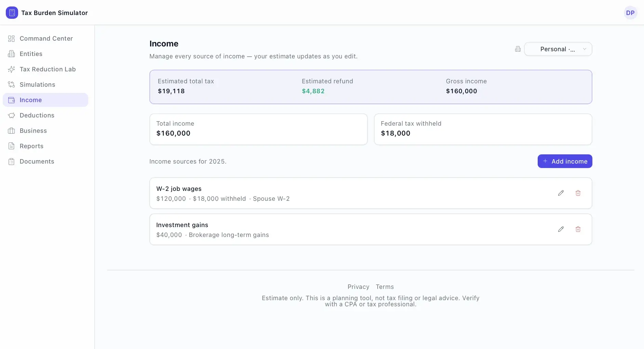Click the Deductions piggy bank icon
The height and width of the screenshot is (349, 644).
11,115
